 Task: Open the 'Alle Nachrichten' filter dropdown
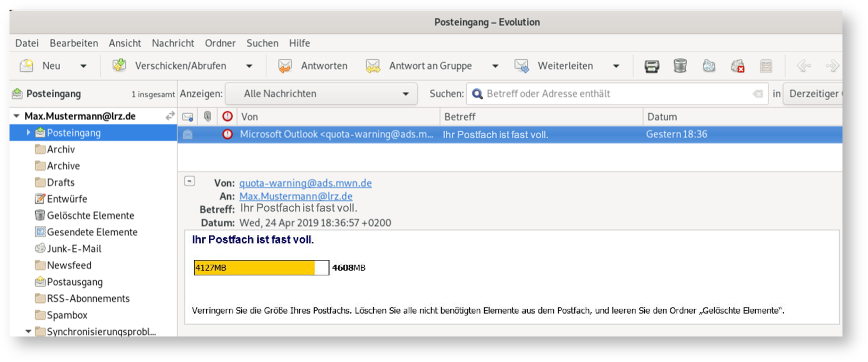[325, 94]
